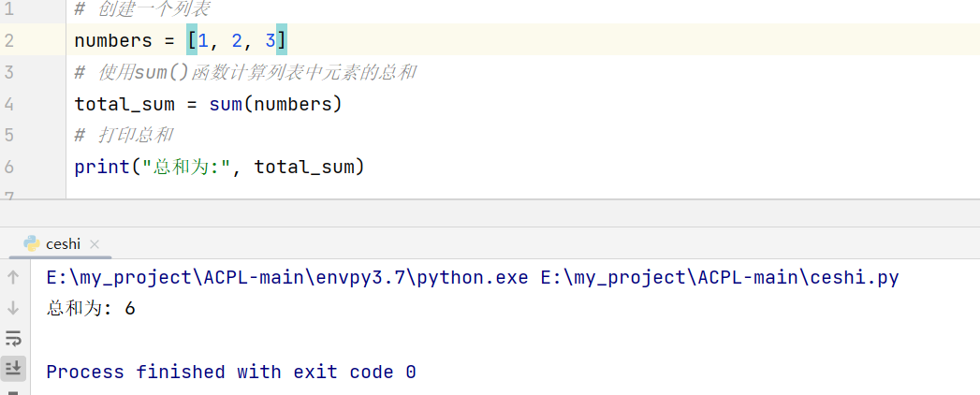Click gutter line number 6
Viewport: 980px width, 395px height.
(x=8, y=168)
